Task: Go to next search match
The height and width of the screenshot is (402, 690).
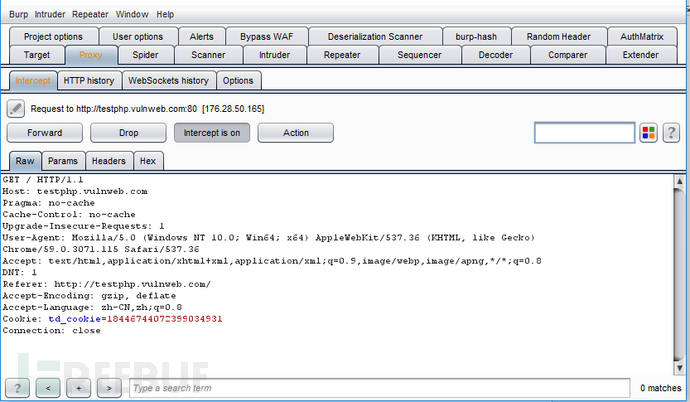Action: point(109,388)
